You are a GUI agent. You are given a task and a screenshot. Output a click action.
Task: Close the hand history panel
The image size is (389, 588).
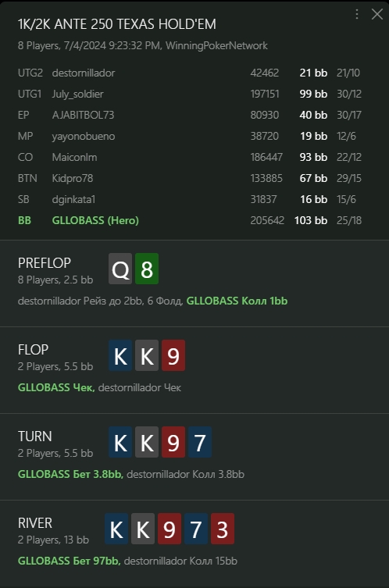(x=377, y=14)
